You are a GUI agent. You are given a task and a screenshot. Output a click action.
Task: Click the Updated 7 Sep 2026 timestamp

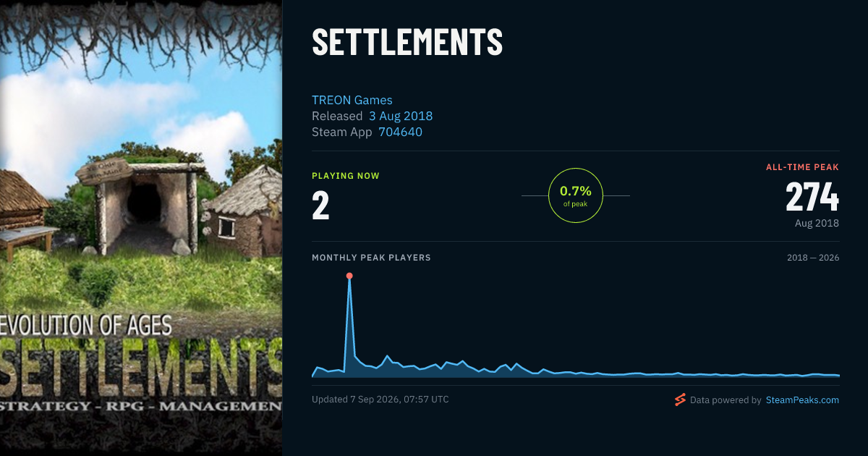[x=380, y=399]
